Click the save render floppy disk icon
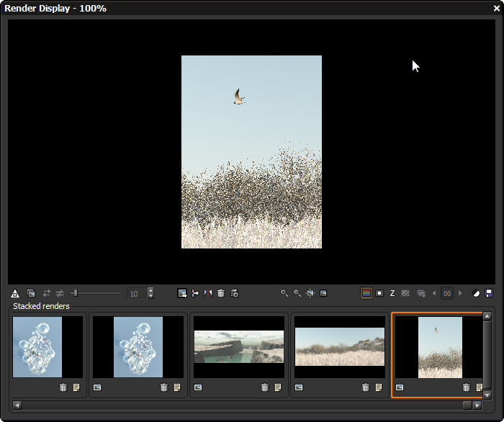The image size is (504, 422). 490,293
